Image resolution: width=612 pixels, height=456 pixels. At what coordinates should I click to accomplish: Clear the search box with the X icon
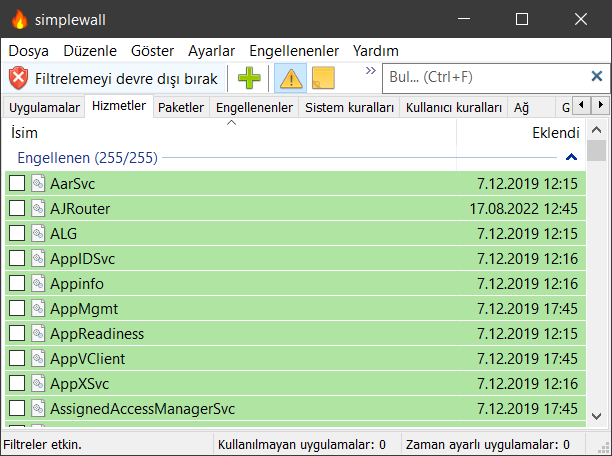tap(596, 77)
